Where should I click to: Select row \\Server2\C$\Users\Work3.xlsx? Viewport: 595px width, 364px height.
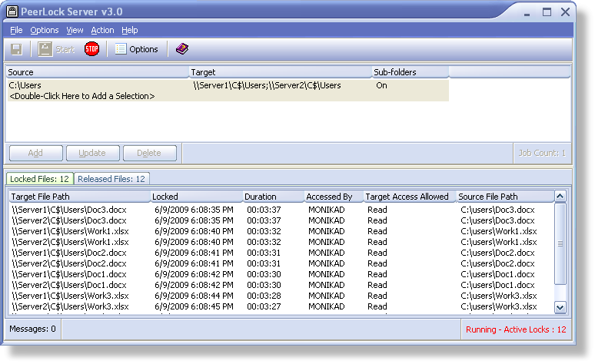pos(281,306)
